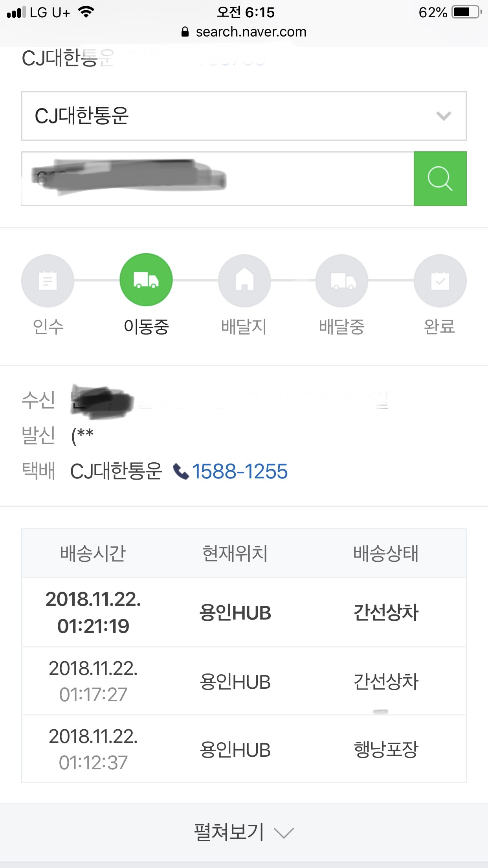Click the 배달중 delivery truck icon
This screenshot has height=868, width=488.
coord(342,280)
